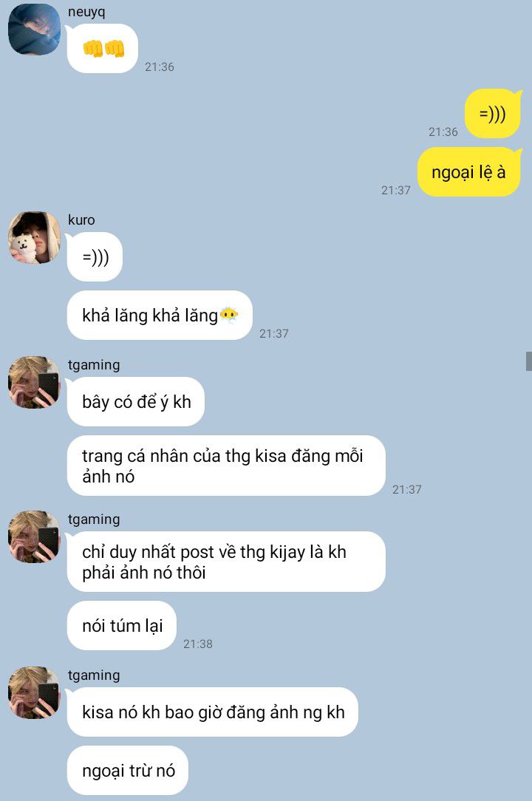
Task: Tap the 'nói túm lại' bubble
Action: point(122,625)
